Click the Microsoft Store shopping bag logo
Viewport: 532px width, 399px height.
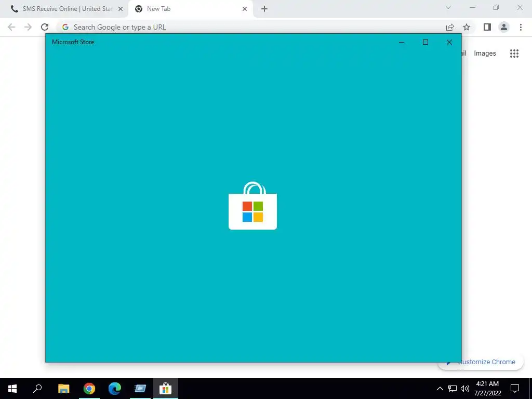[x=253, y=206]
